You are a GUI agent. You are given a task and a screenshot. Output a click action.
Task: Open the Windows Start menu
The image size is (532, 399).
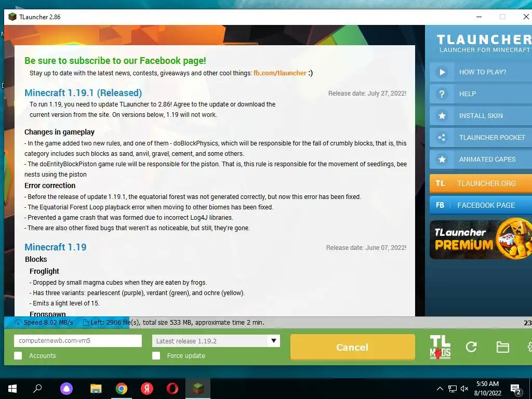point(12,389)
